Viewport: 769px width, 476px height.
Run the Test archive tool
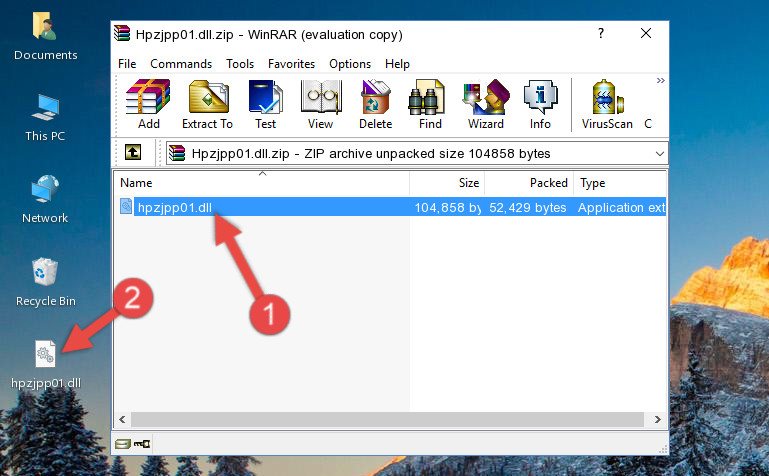(265, 104)
